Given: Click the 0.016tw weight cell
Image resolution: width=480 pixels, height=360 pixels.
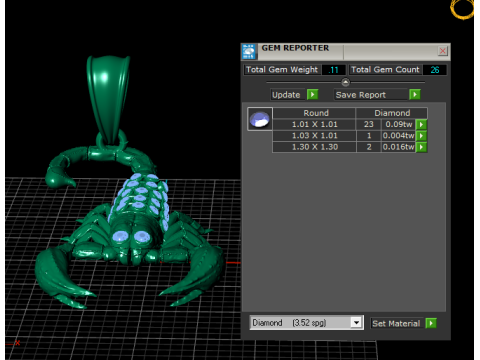Looking at the screenshot, I should 399,147.
